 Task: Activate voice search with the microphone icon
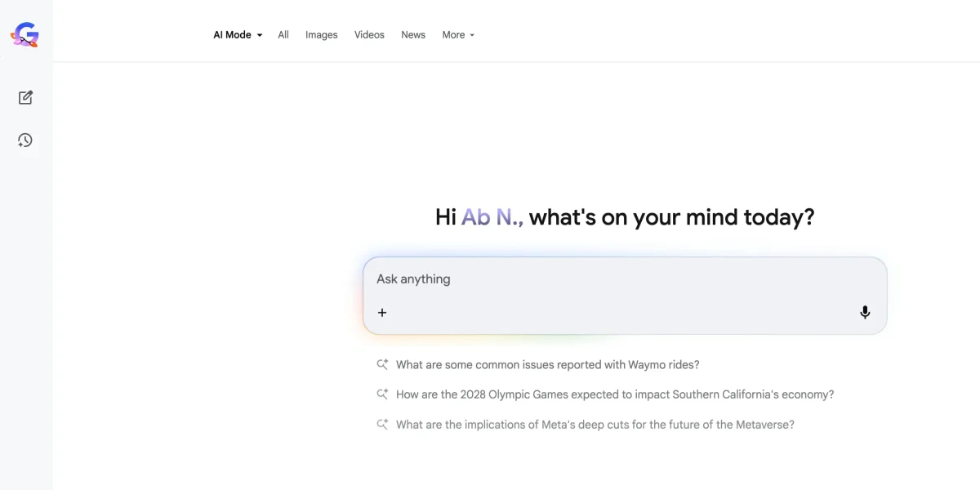(x=864, y=312)
